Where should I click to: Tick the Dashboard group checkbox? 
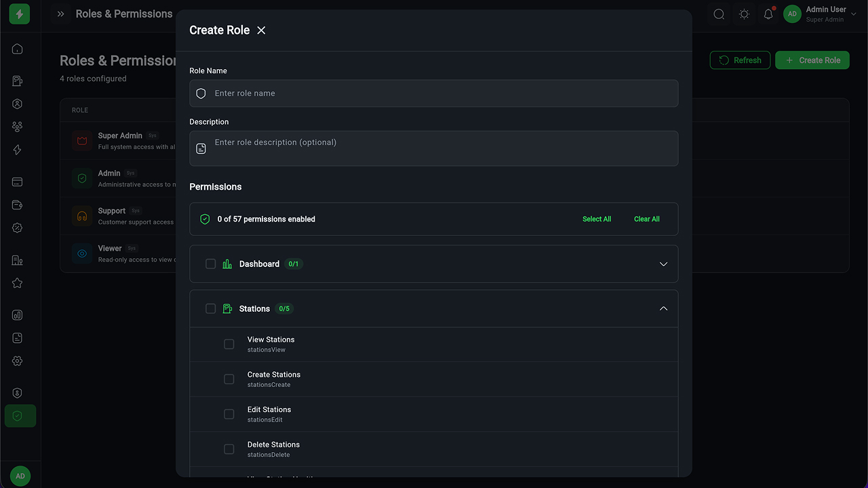pyautogui.click(x=211, y=264)
